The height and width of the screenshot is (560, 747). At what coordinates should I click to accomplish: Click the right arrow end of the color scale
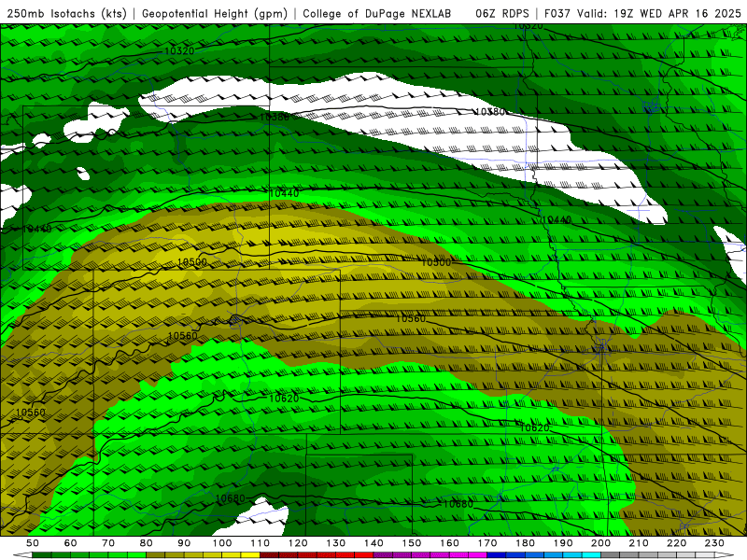(725, 554)
